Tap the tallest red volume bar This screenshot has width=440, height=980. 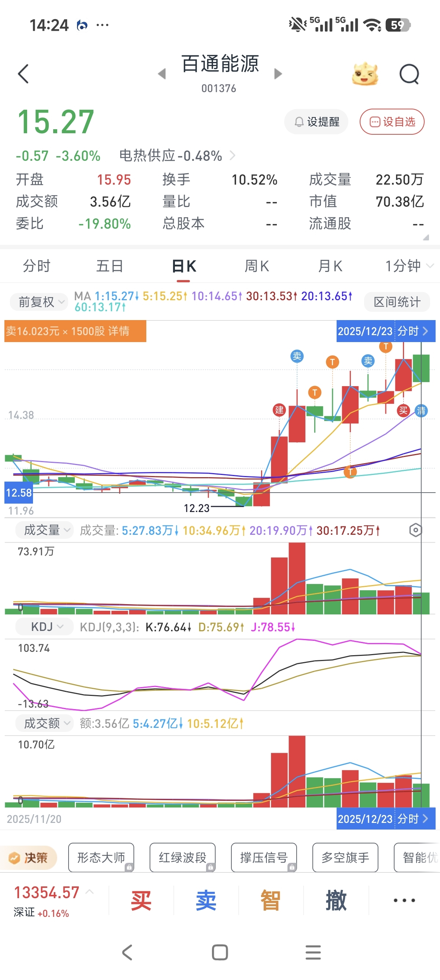pyautogui.click(x=297, y=578)
